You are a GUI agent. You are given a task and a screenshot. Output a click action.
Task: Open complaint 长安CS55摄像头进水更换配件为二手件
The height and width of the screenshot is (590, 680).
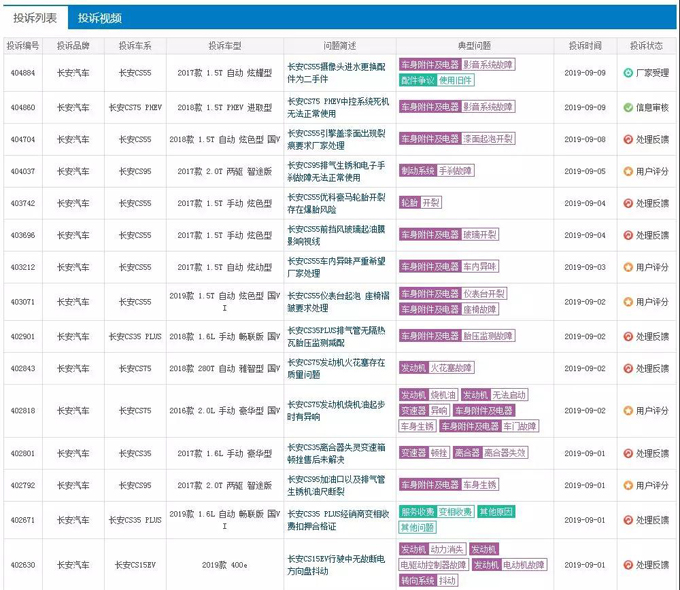tap(336, 73)
